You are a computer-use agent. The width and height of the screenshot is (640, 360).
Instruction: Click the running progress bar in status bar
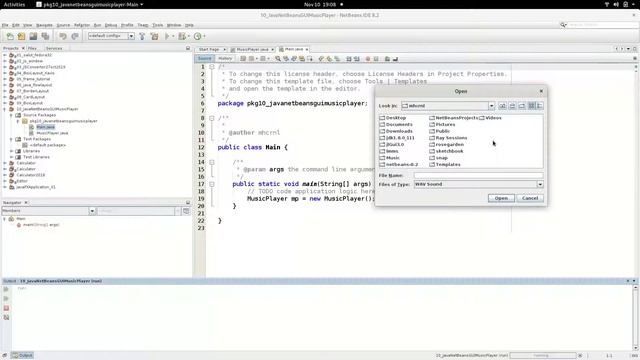pyautogui.click(x=543, y=356)
